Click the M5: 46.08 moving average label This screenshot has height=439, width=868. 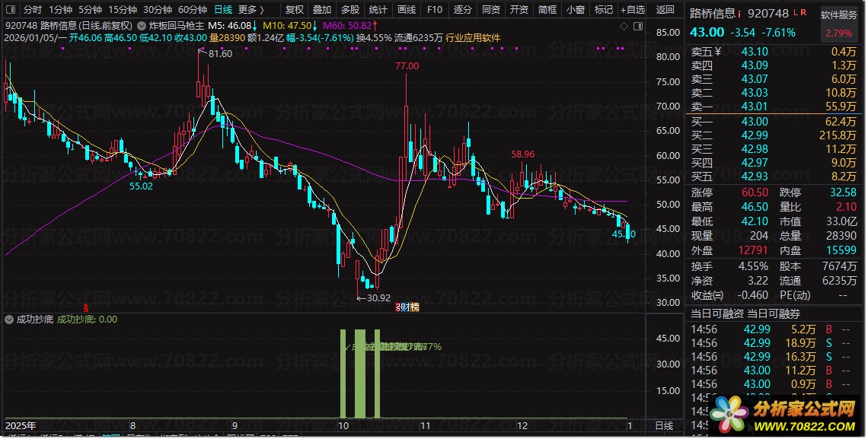[x=229, y=26]
